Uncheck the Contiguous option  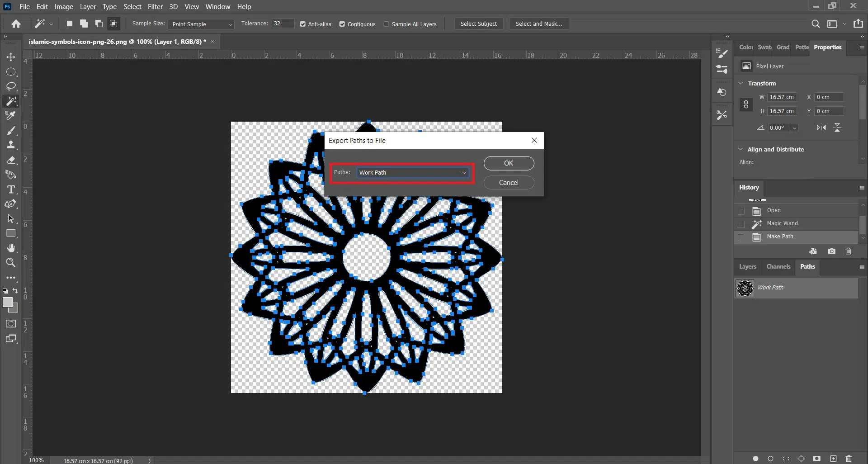coord(342,24)
